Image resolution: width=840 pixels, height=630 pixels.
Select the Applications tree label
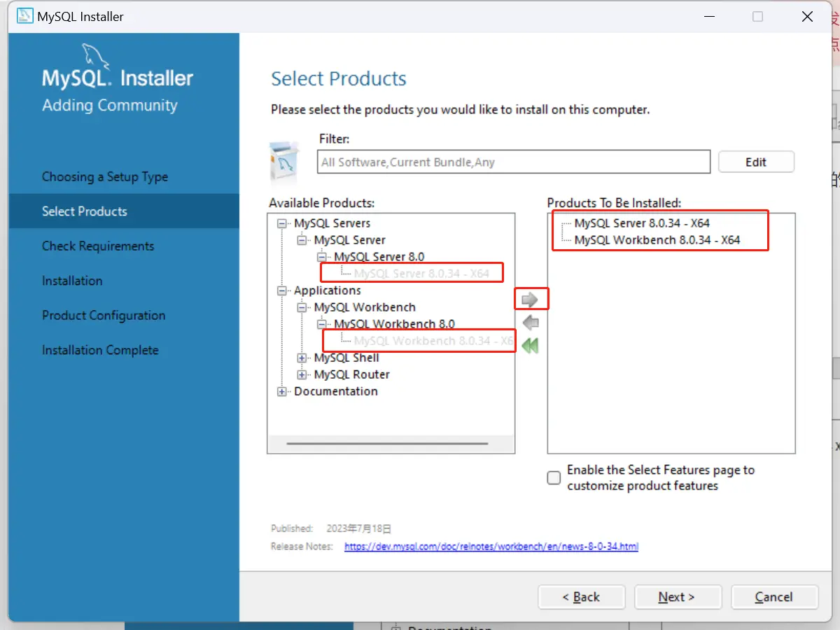[x=328, y=290]
